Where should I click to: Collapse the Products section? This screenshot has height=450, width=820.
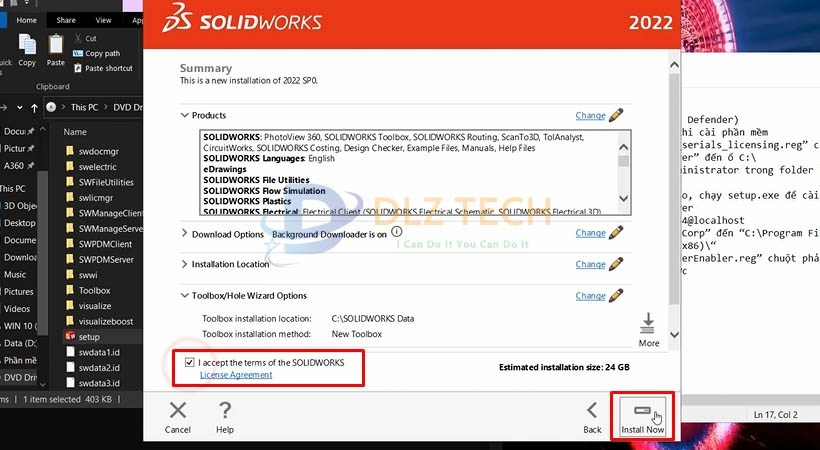[x=185, y=115]
